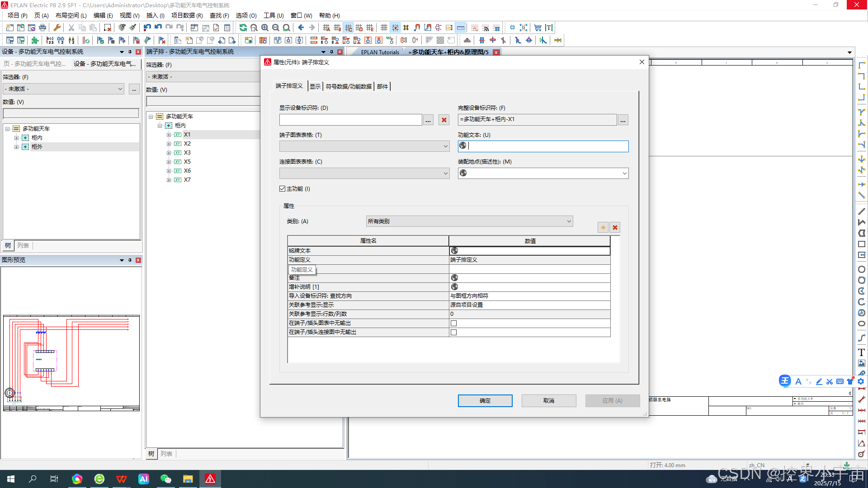
Task: Click the new-property star icon
Action: pyautogui.click(x=603, y=228)
